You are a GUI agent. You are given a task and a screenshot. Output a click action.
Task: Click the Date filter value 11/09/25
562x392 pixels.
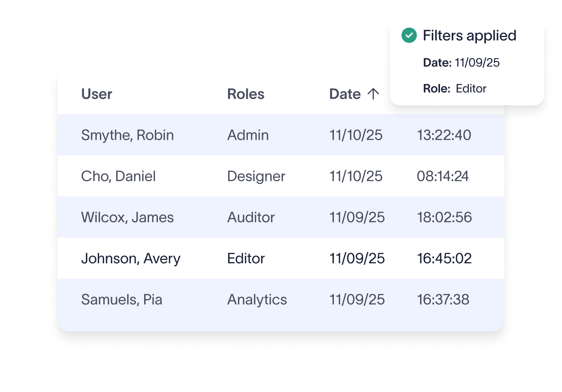[x=477, y=62]
